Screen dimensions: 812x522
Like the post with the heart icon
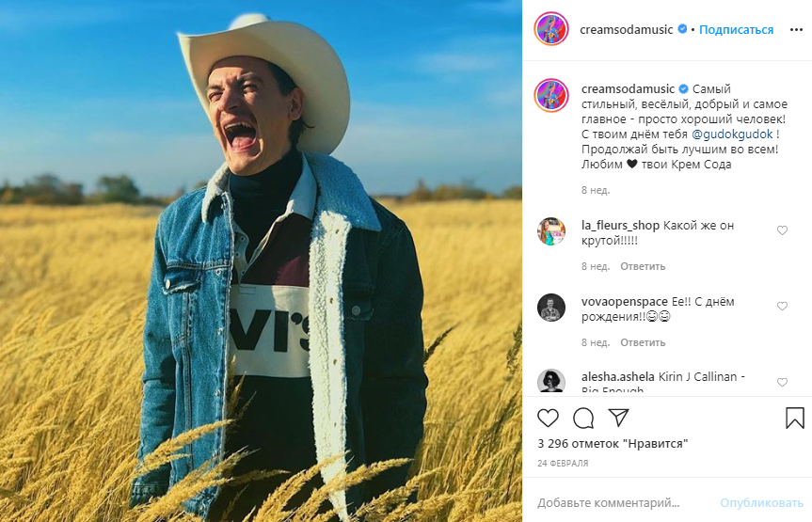[x=548, y=417]
